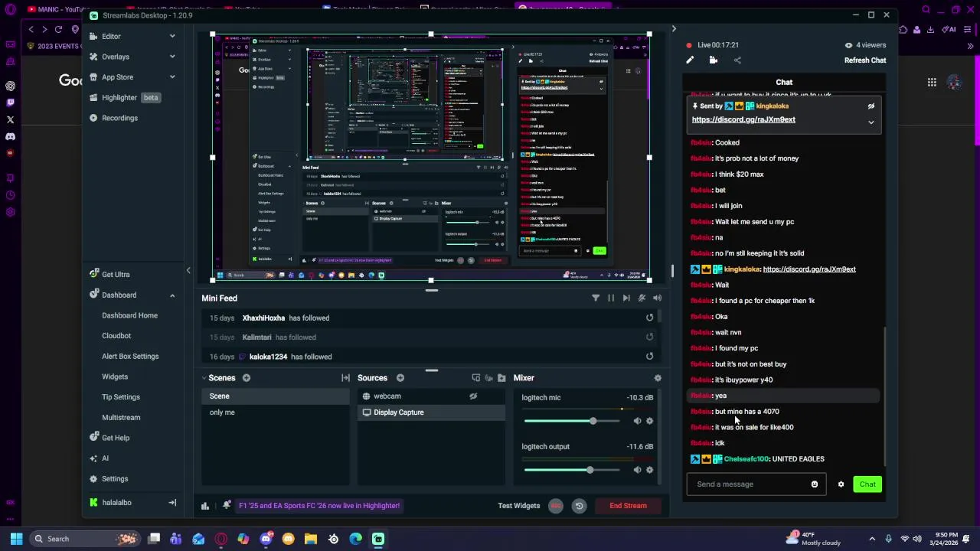
Task: Filter the Mini Feed events
Action: (596, 298)
